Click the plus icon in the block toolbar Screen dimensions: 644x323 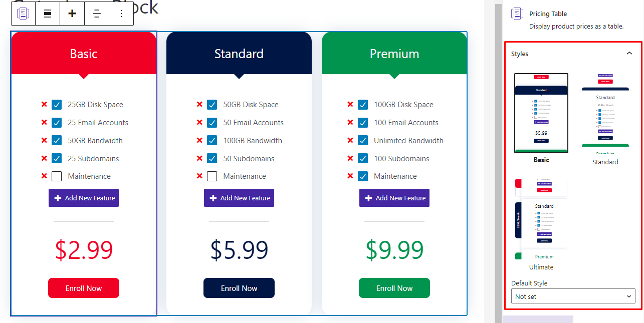coord(72,13)
